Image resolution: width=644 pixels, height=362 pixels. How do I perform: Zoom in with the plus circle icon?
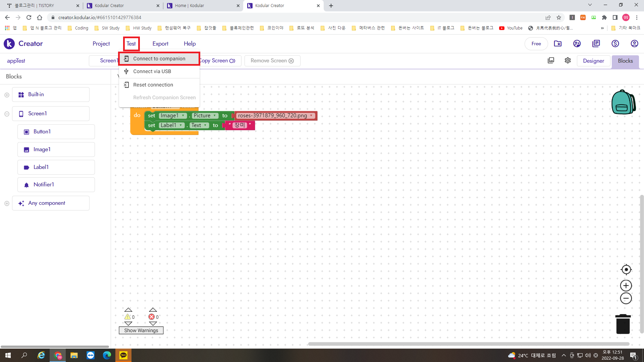click(x=626, y=286)
